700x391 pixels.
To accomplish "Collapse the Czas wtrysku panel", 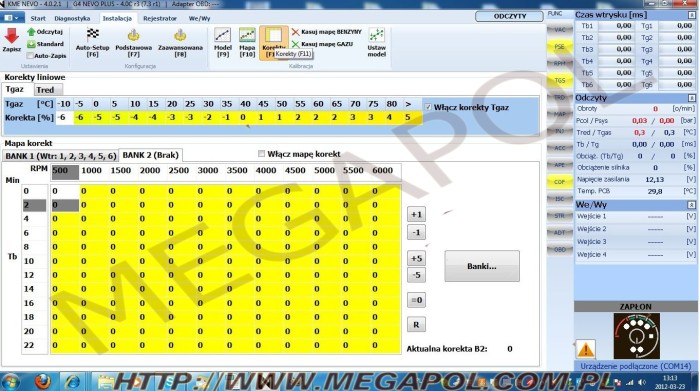I will [x=692, y=15].
